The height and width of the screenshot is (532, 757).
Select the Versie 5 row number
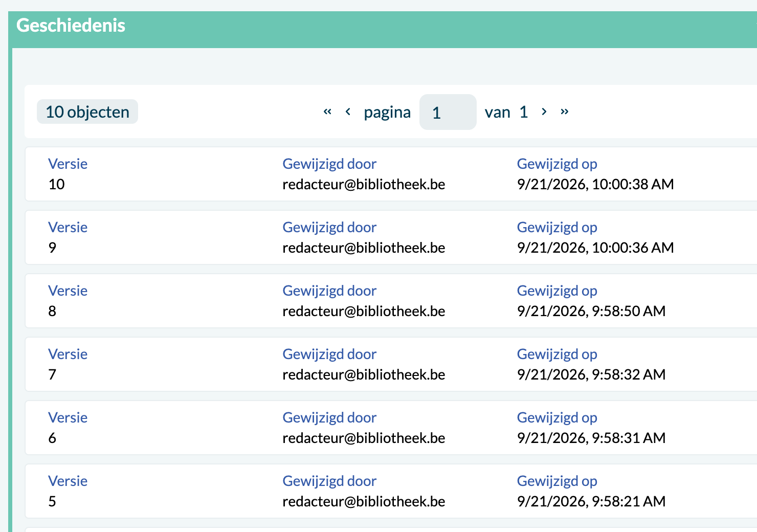[x=52, y=501]
